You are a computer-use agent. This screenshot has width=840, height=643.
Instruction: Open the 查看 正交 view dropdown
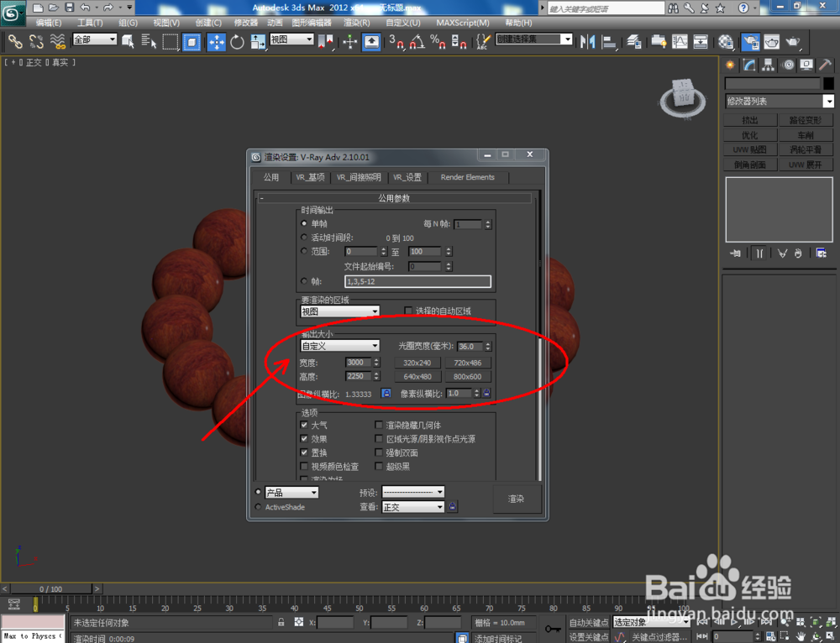click(412, 507)
